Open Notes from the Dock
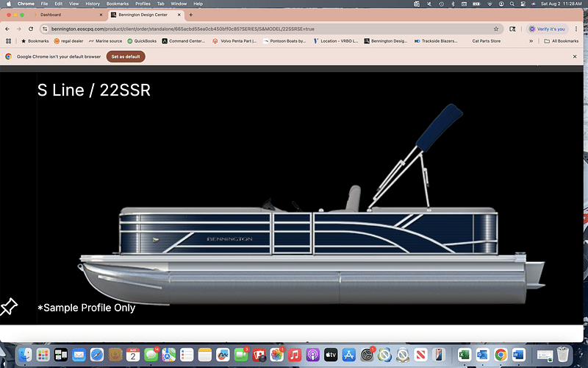The height and width of the screenshot is (368, 588). coord(205,355)
